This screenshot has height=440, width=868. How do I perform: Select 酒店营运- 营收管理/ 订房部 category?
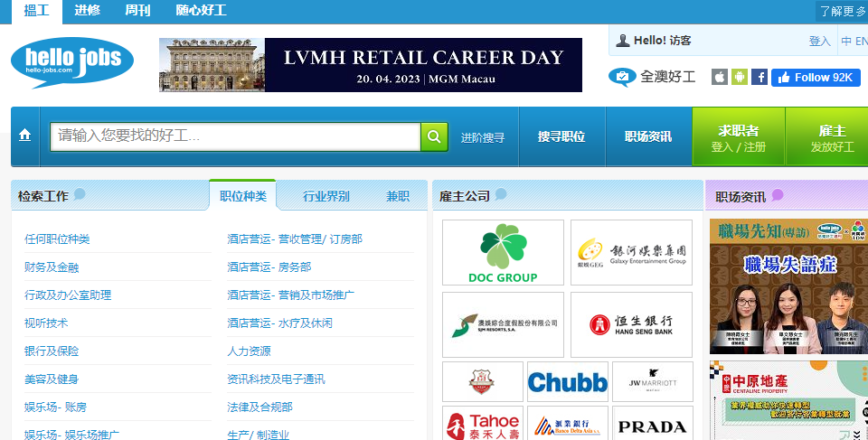[x=295, y=239]
